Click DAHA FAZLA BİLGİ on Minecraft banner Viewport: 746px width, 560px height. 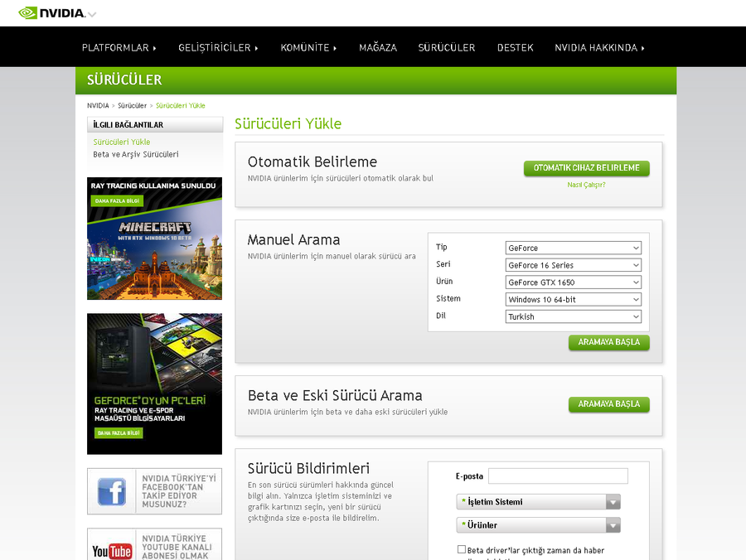(117, 200)
